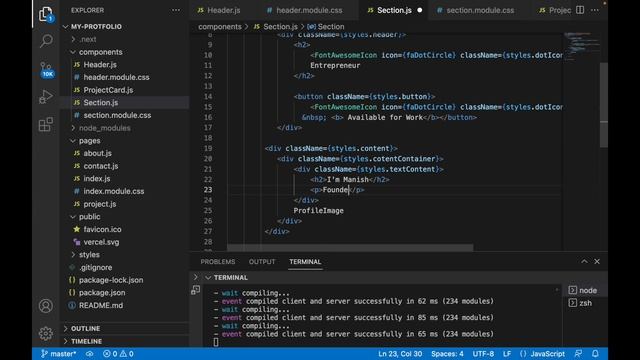
Task: Open the Manage gear icon
Action: (46, 333)
